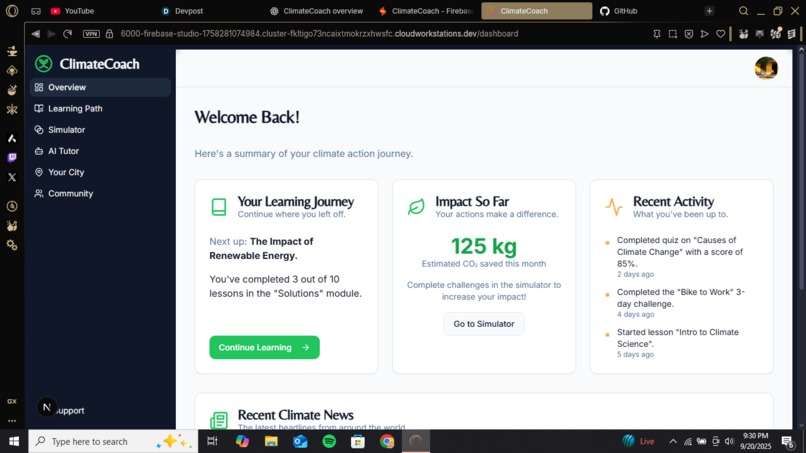The height and width of the screenshot is (453, 806).
Task: Reload the current page
Action: point(67,34)
